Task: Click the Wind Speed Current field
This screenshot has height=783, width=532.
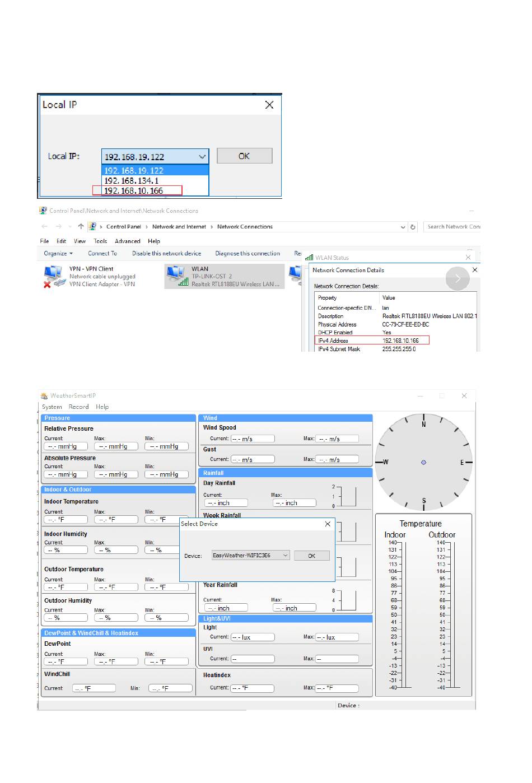Action: pyautogui.click(x=253, y=439)
